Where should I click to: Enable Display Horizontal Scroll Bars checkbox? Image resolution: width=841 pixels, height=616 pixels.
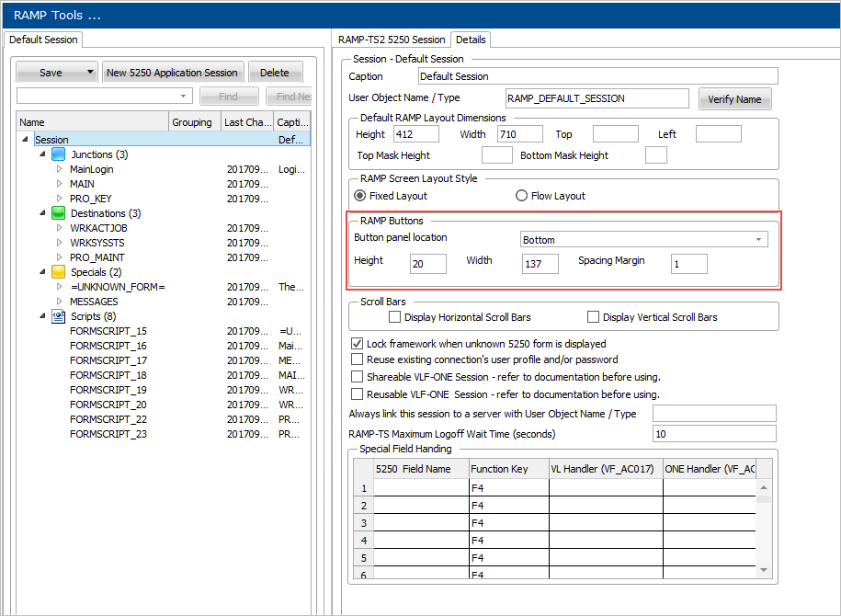[395, 317]
